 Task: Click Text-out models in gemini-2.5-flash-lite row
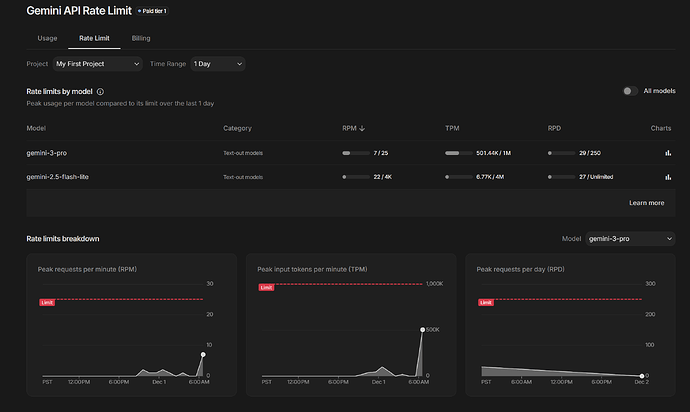click(243, 177)
